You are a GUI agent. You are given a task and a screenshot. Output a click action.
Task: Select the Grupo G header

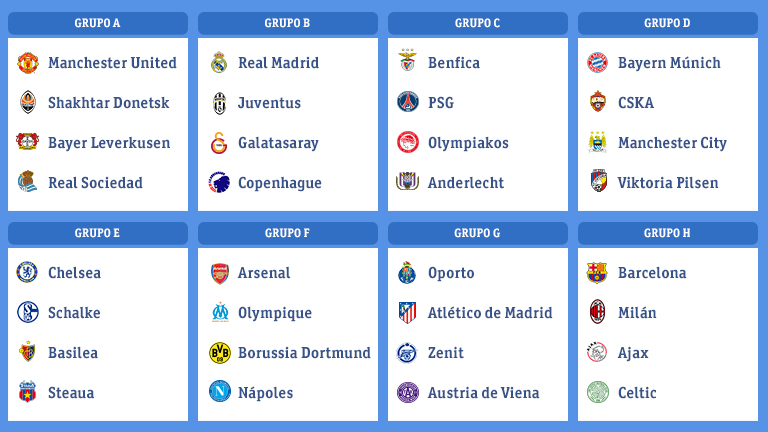coord(477,233)
